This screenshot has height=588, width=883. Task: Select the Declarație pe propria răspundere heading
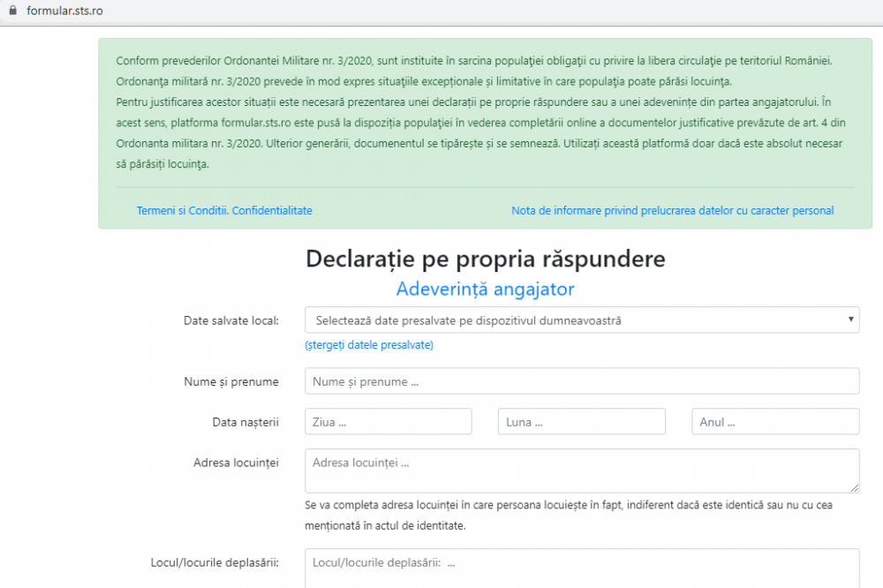coord(485,259)
